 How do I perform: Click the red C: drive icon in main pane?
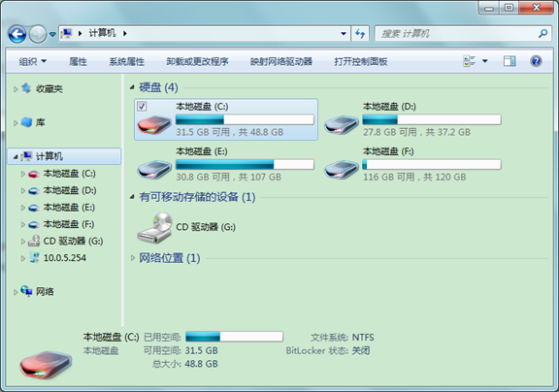pos(154,125)
